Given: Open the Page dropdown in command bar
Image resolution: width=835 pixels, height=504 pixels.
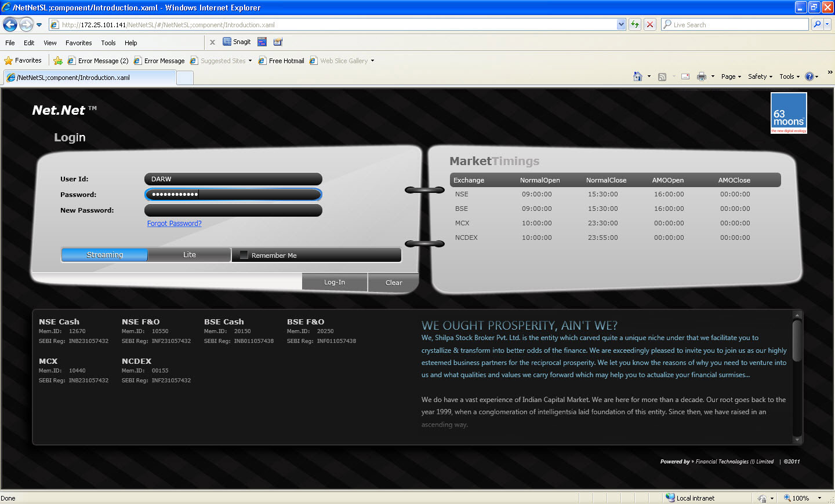Looking at the screenshot, I should coord(731,76).
